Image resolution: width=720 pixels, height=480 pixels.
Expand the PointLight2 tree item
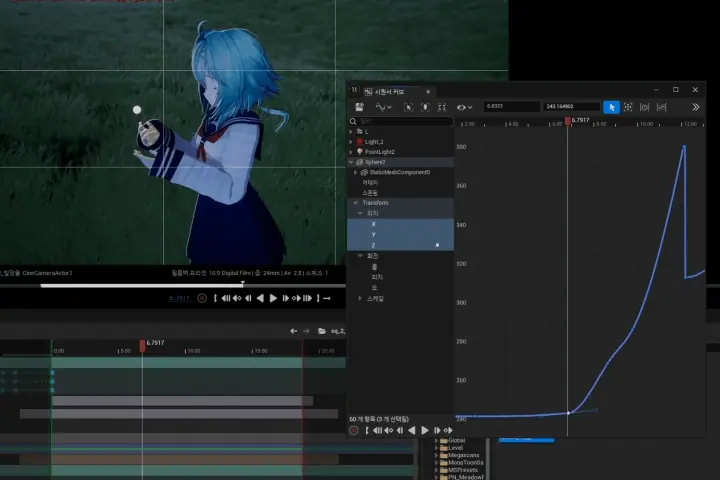(351, 152)
